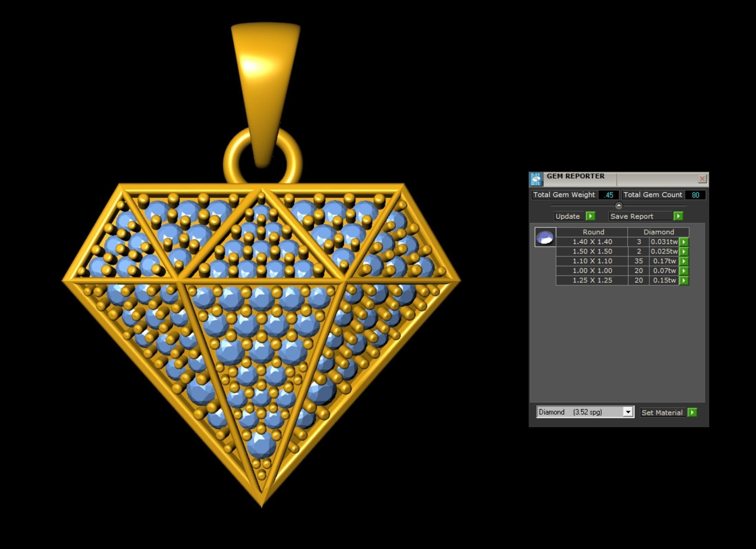Click green arrow for 1.00 X 1.00 row
This screenshot has height=549, width=756.
[x=684, y=271]
